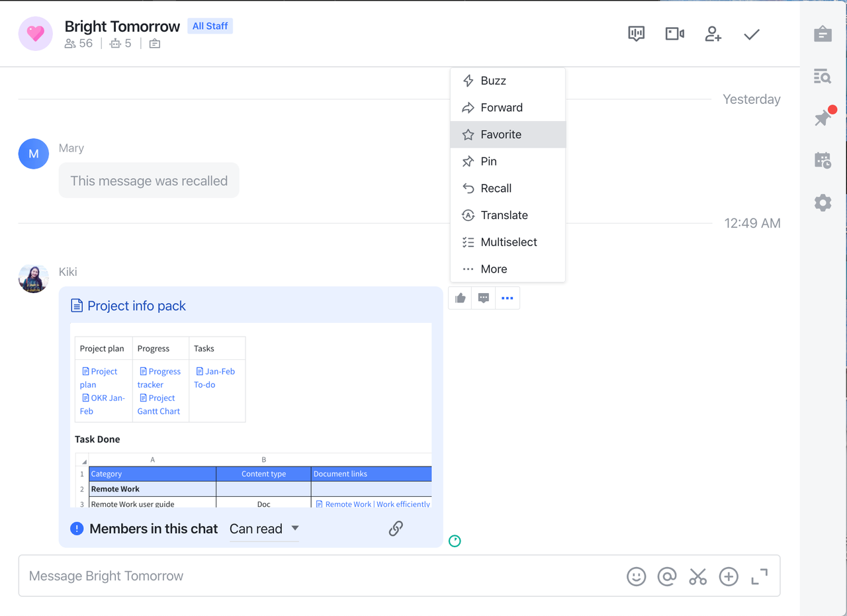Open the Project info pack document

(x=128, y=306)
